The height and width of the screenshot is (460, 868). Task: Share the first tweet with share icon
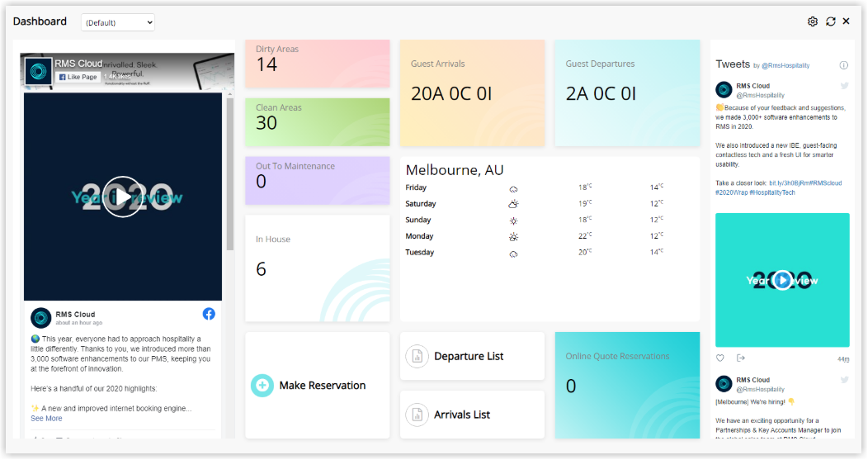click(x=741, y=358)
